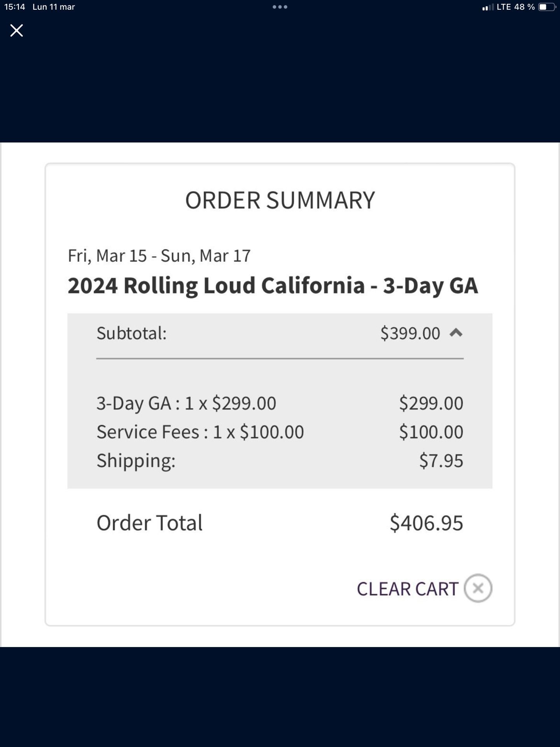Screen dimensions: 560x747
Task: Click the 2024 Rolling Loud California event title
Action: point(273,286)
